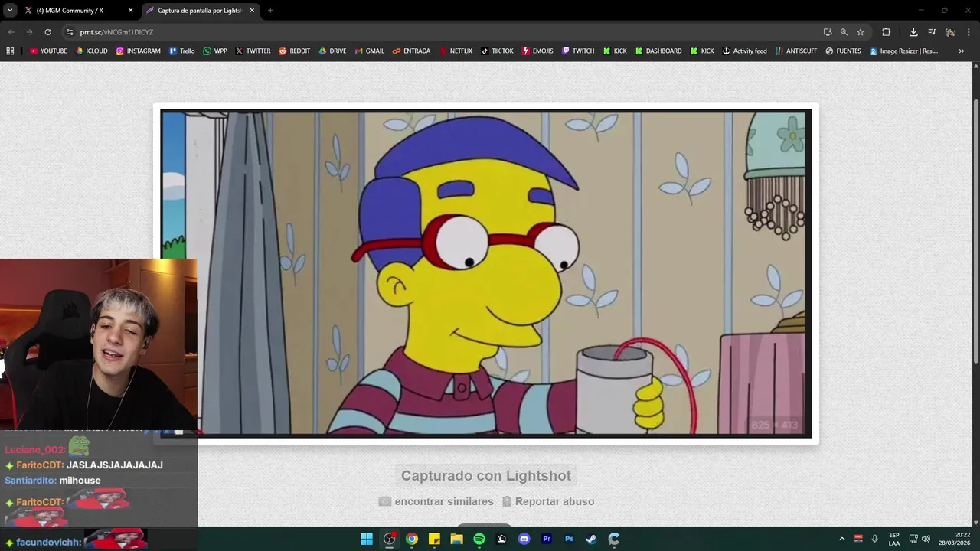980x551 pixels.
Task: Open the DASHBOARD bookmark
Action: point(658,51)
